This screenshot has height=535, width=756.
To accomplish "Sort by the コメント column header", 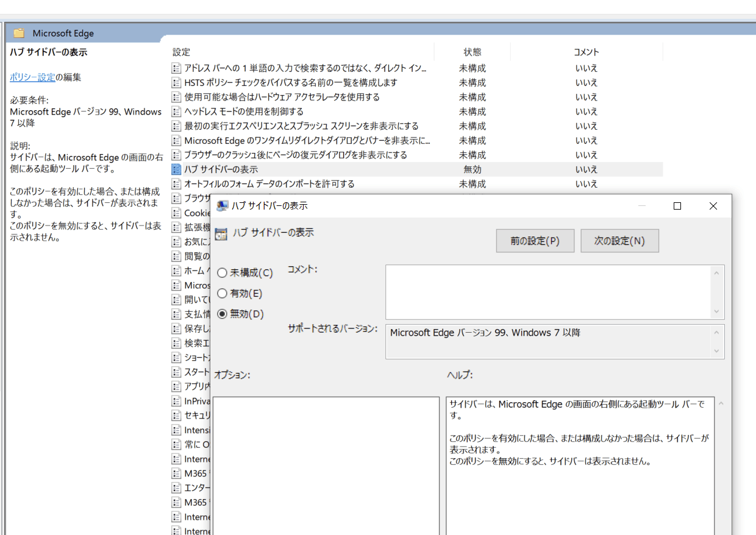I will pyautogui.click(x=587, y=52).
